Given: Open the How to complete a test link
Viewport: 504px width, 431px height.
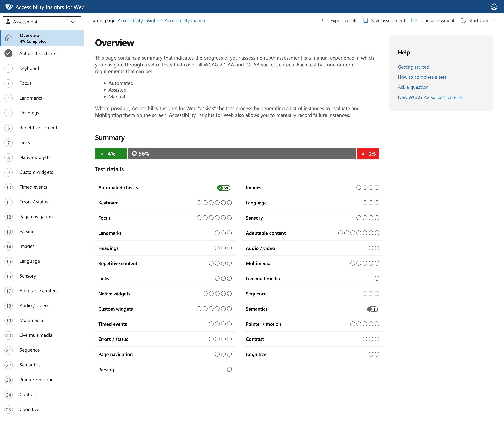Looking at the screenshot, I should [422, 77].
